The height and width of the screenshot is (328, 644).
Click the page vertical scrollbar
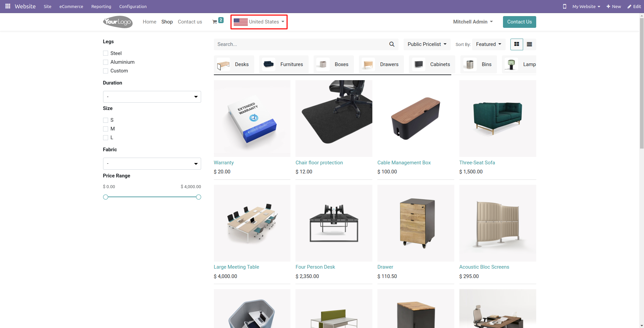point(642,83)
